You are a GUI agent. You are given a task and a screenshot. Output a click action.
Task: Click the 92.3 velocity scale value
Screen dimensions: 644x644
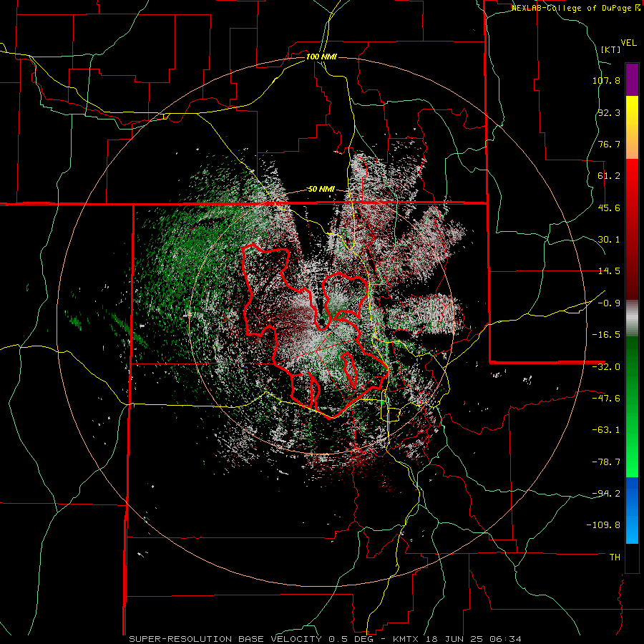[x=609, y=112]
